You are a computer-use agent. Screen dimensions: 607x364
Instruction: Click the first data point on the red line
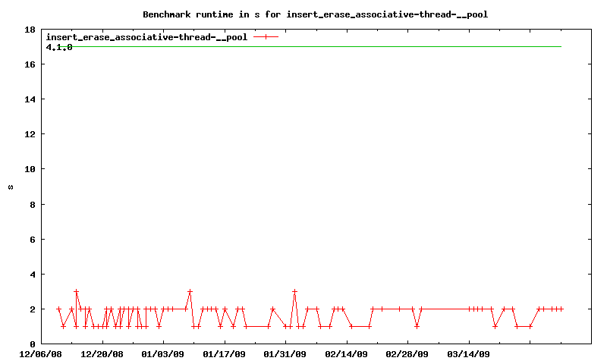pos(58,309)
